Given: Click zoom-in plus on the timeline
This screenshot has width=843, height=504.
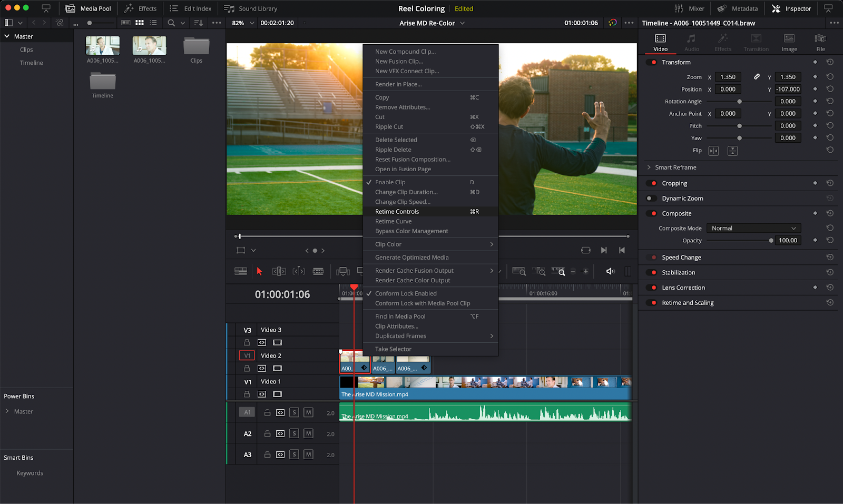Looking at the screenshot, I should [585, 271].
